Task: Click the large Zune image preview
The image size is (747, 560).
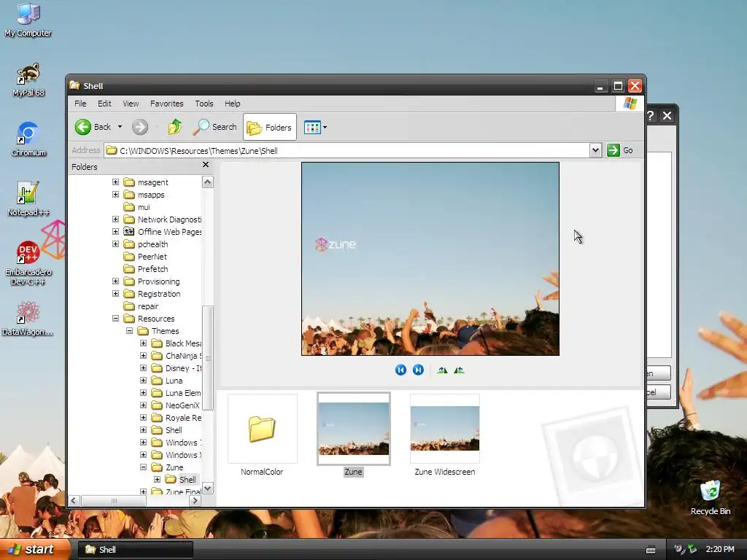Action: coord(430,259)
